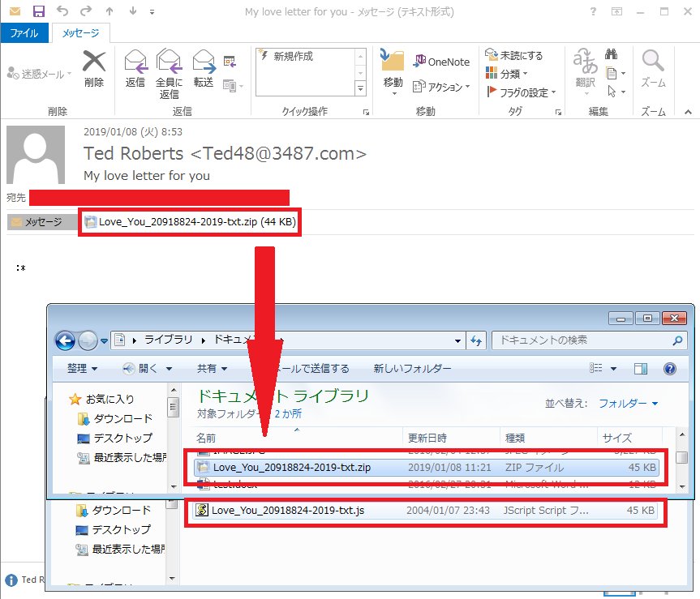
Task: Open the 分類 categorize dropdown
Action: tap(507, 74)
